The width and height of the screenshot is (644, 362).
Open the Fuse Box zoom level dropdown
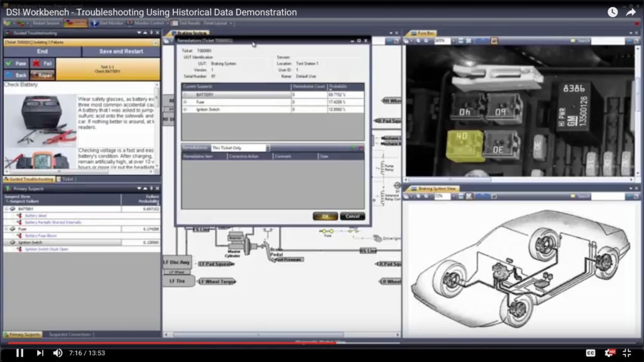pos(453,41)
